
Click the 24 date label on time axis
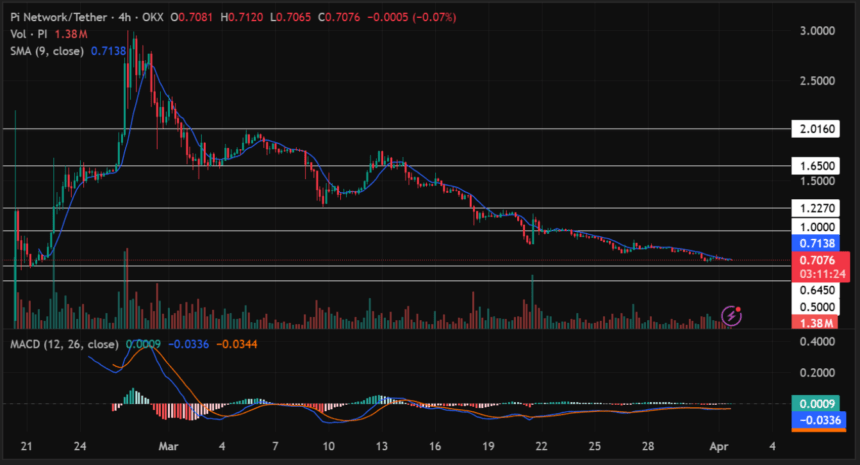80,446
